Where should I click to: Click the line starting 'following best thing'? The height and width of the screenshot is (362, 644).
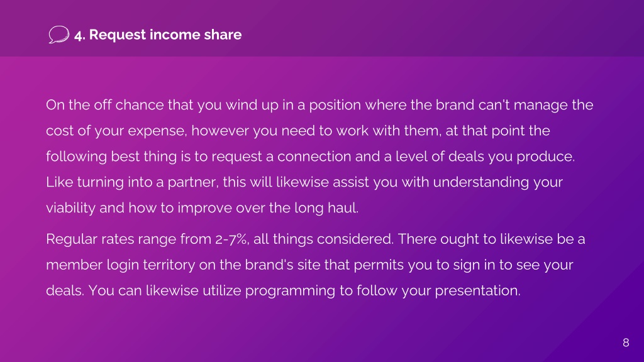coord(311,156)
